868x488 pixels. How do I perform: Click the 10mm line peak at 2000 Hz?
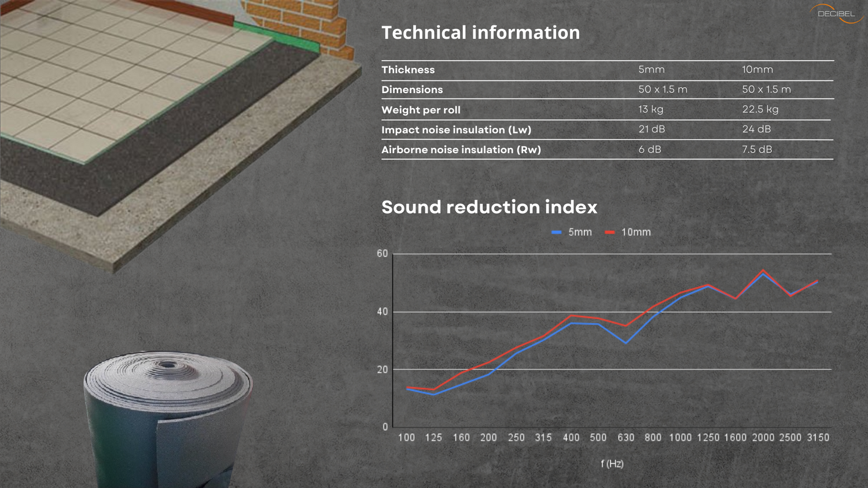click(763, 270)
